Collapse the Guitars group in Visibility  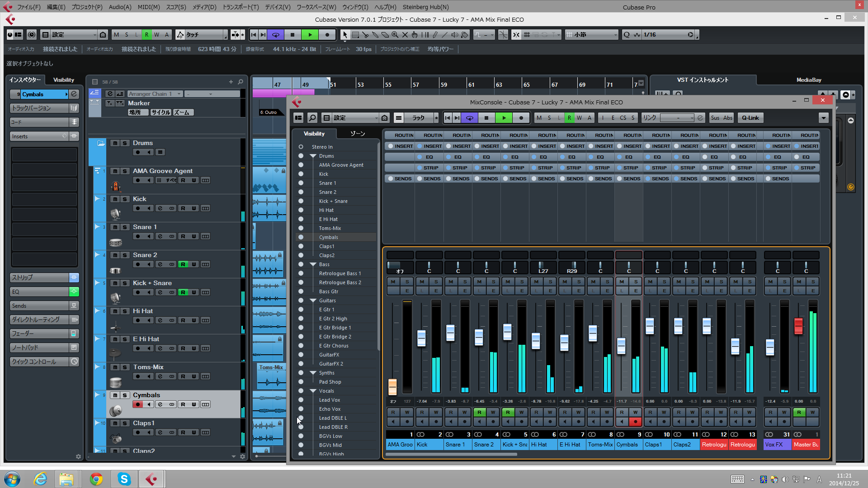(x=313, y=300)
